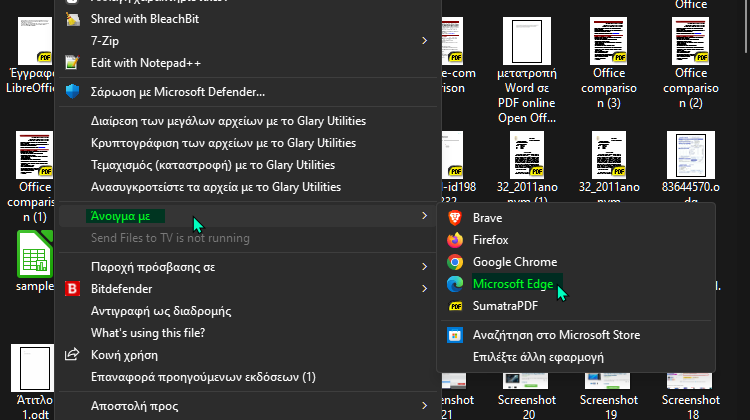
Task: Expand the Παροχή πρόσβασης σε arrow
Action: coord(424,266)
